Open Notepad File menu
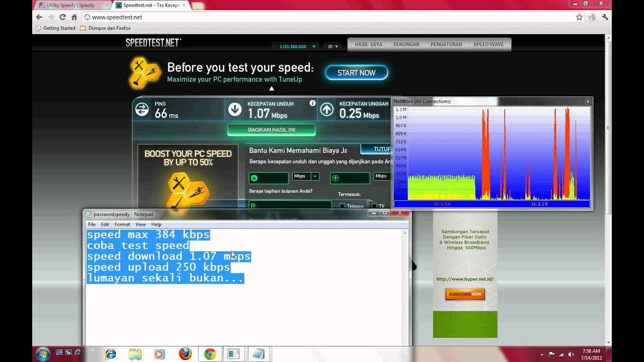 click(92, 224)
